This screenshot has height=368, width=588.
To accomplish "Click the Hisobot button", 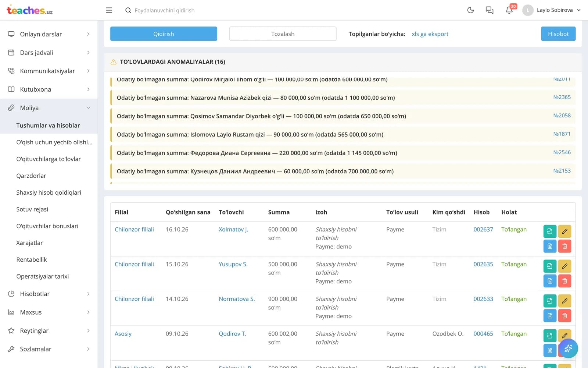I will 558,34.
